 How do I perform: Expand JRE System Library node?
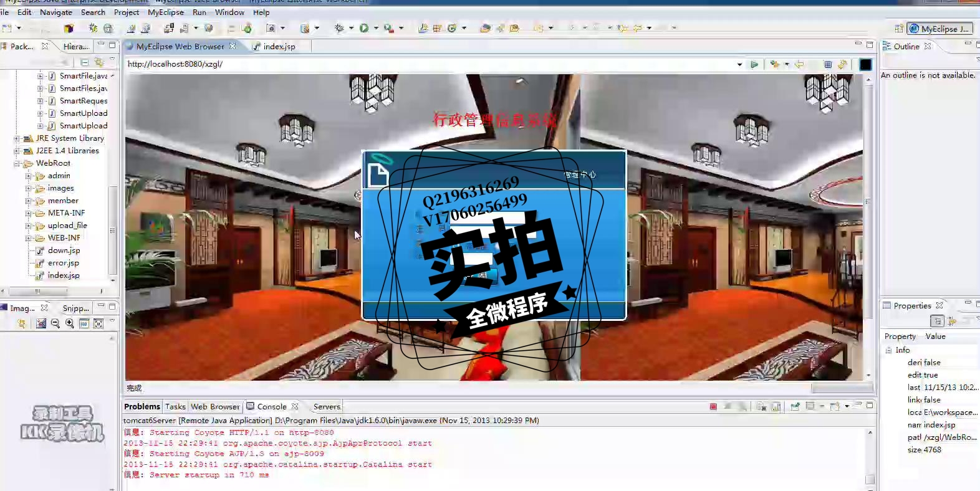click(16, 139)
